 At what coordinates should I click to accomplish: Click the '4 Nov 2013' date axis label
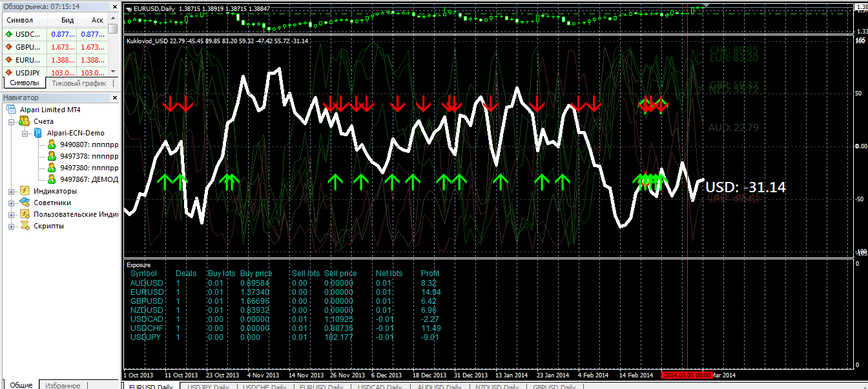point(262,375)
